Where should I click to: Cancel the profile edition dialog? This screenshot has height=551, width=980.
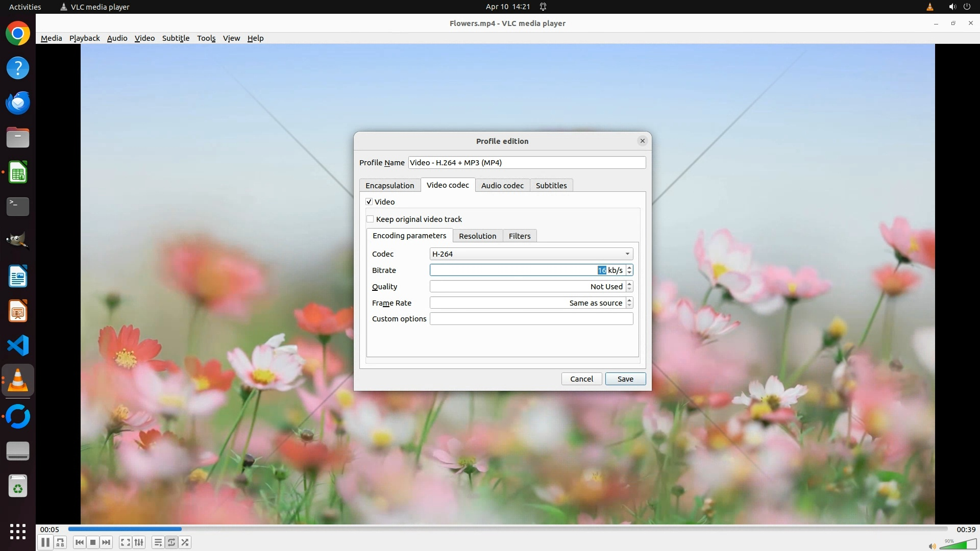[581, 379]
